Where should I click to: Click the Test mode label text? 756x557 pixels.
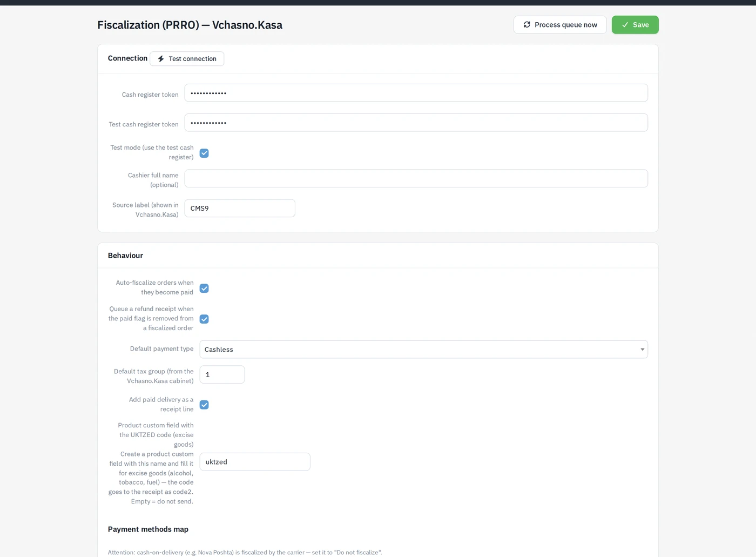[x=152, y=152]
